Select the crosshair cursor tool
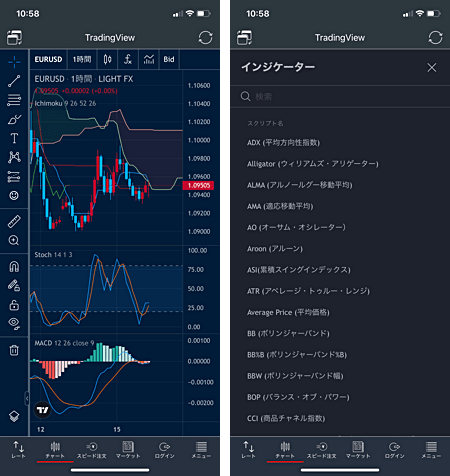 [14, 62]
